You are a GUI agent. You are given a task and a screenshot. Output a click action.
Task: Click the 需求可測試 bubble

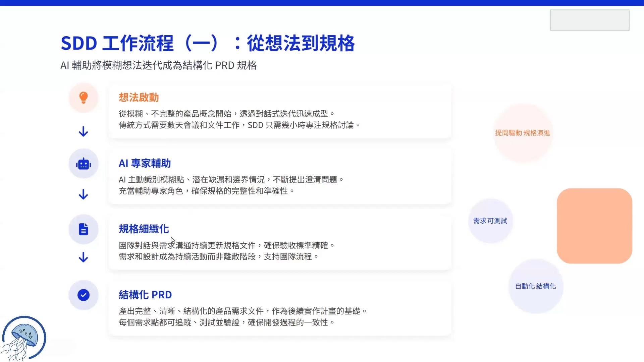(x=490, y=221)
